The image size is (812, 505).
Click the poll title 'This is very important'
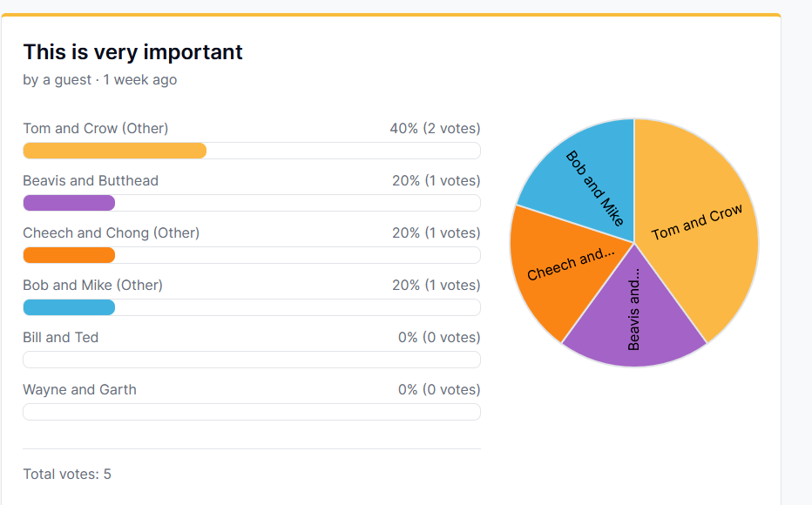click(132, 52)
